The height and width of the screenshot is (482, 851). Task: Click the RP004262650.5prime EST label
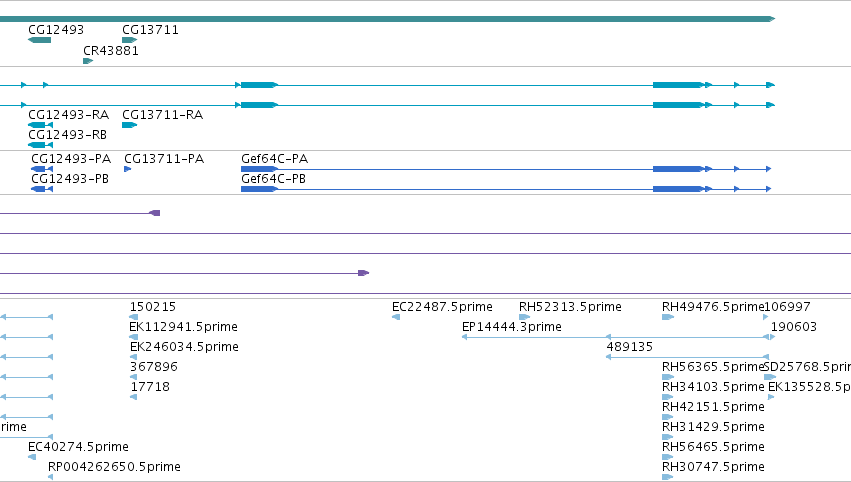(114, 467)
